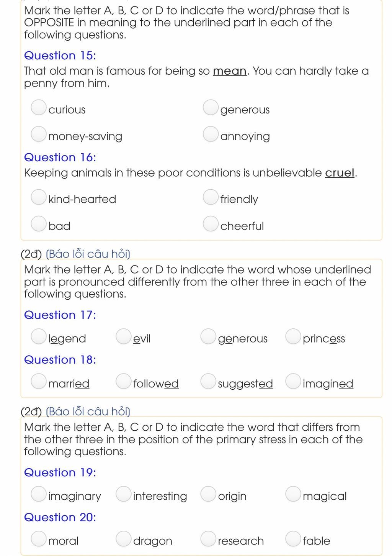Viewport: 392px width, 556px height.
Task: Pick 'princess' for Question 17
Action: point(293,336)
